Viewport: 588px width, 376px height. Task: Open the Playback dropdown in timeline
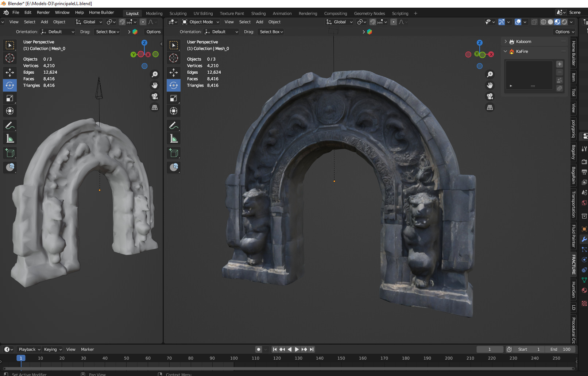point(30,349)
